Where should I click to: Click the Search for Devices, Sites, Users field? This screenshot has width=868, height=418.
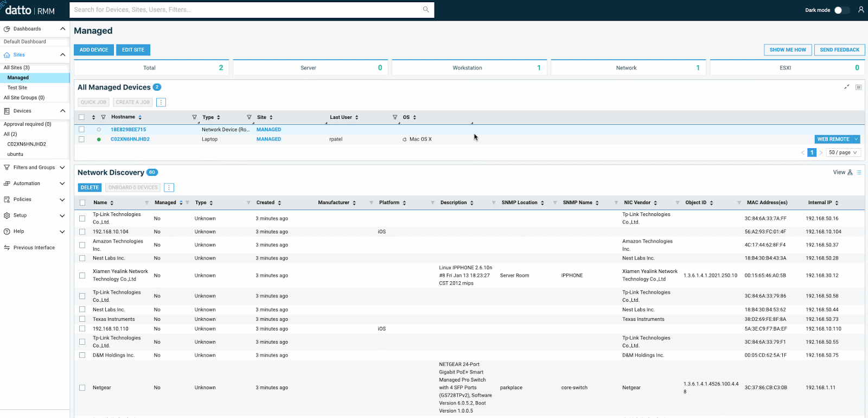point(252,10)
